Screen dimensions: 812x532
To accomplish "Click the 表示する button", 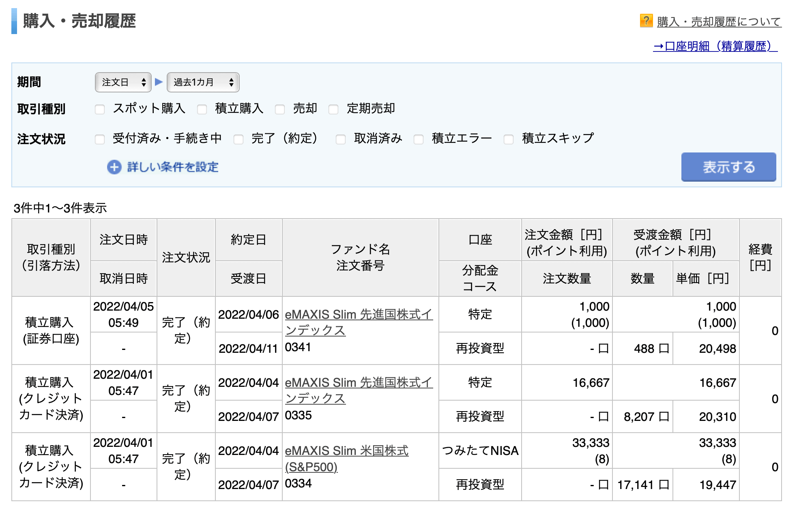I will pyautogui.click(x=729, y=167).
